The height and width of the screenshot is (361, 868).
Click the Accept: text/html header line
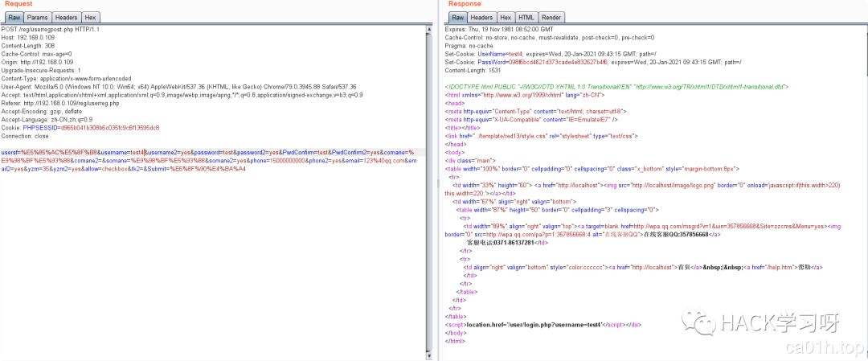182,95
